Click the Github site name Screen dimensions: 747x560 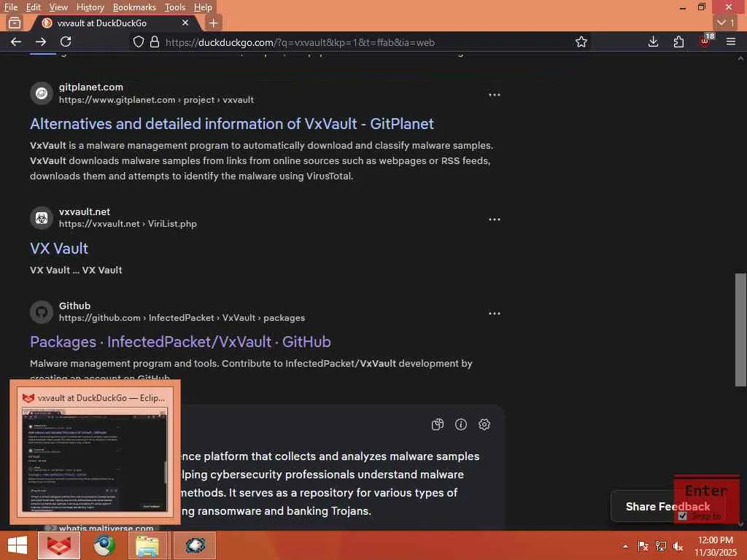coord(75,306)
